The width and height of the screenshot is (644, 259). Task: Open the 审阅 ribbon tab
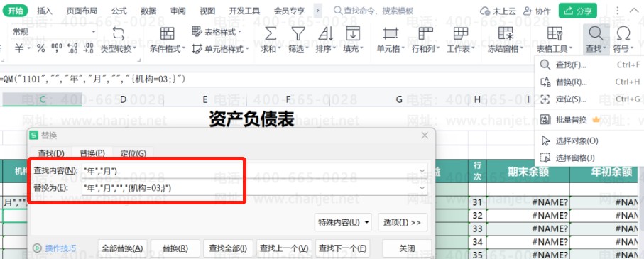(x=178, y=11)
